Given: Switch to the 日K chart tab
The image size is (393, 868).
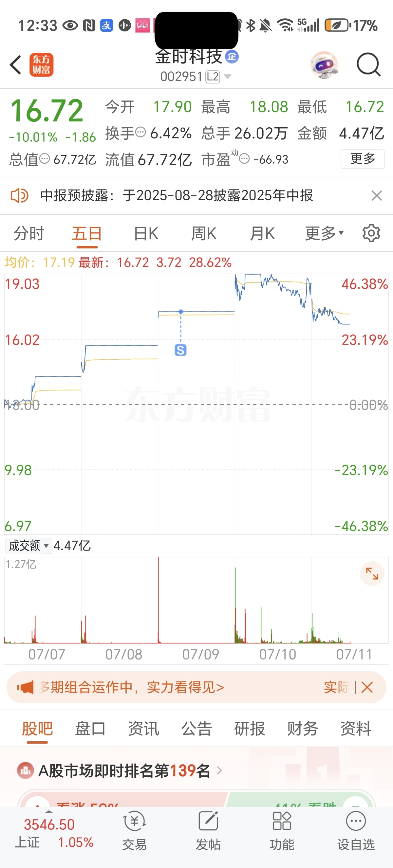Looking at the screenshot, I should 146,233.
